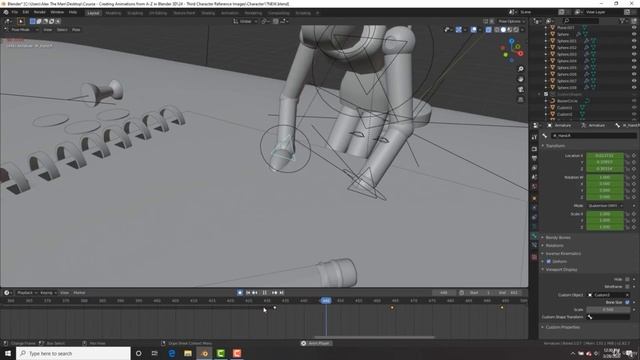640x360 pixels.
Task: Toggle the Stretch checkbox under Inverse Kinematics
Action: [549, 261]
